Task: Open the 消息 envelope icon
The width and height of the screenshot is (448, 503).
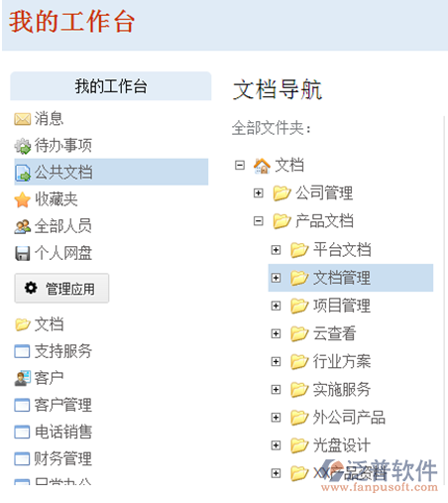Action: (x=22, y=119)
